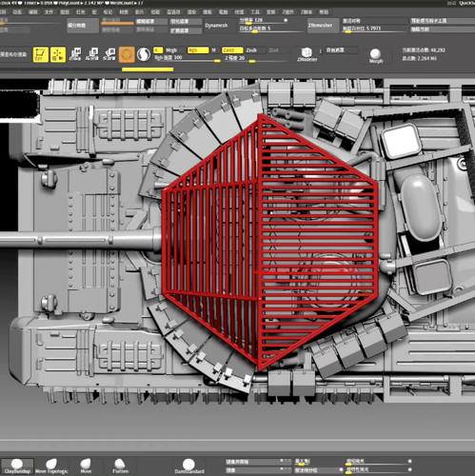Click the 细分网格 divide button
Screen dimensions: 475x476
click(83, 26)
